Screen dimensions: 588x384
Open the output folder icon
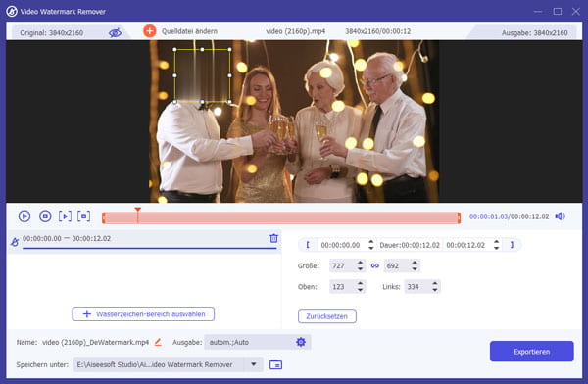click(x=275, y=364)
